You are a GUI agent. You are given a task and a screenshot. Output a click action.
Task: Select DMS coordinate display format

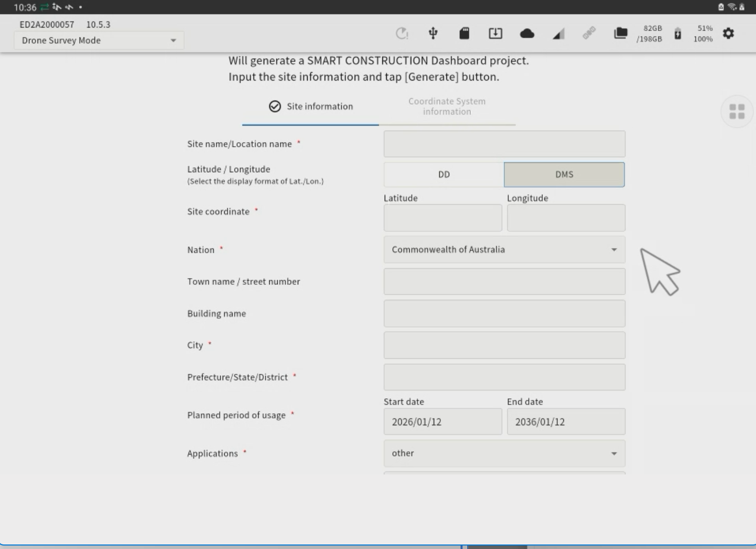click(x=564, y=175)
